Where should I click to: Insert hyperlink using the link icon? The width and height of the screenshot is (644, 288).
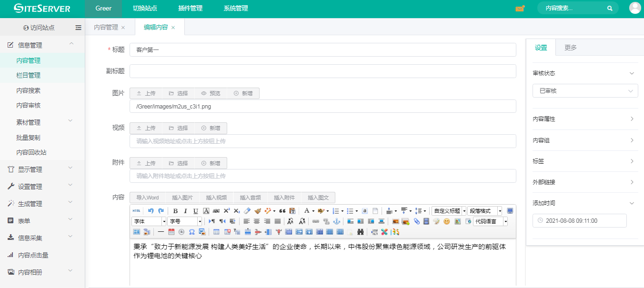click(315, 221)
